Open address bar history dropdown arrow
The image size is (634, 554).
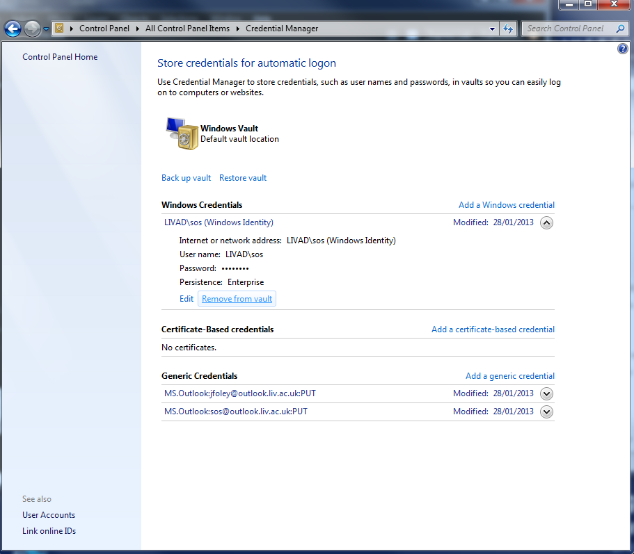[492, 29]
